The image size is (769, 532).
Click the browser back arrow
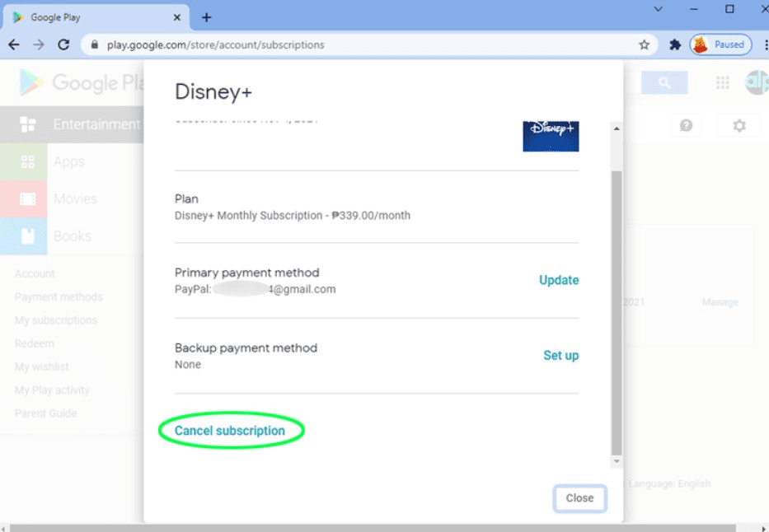[x=13, y=45]
